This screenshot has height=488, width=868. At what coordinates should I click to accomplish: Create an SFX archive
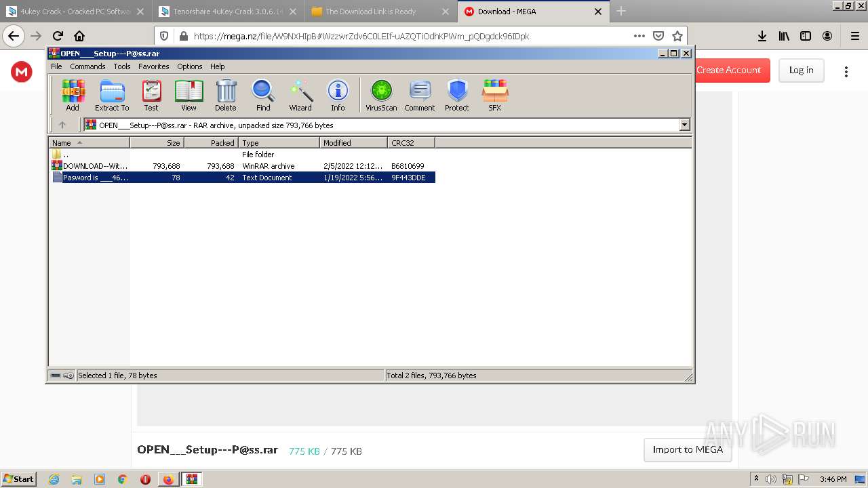[495, 95]
